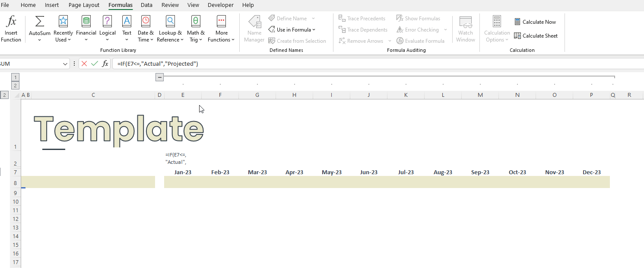Open the Developer tab
Screen dimensions: 644x268
tap(220, 5)
